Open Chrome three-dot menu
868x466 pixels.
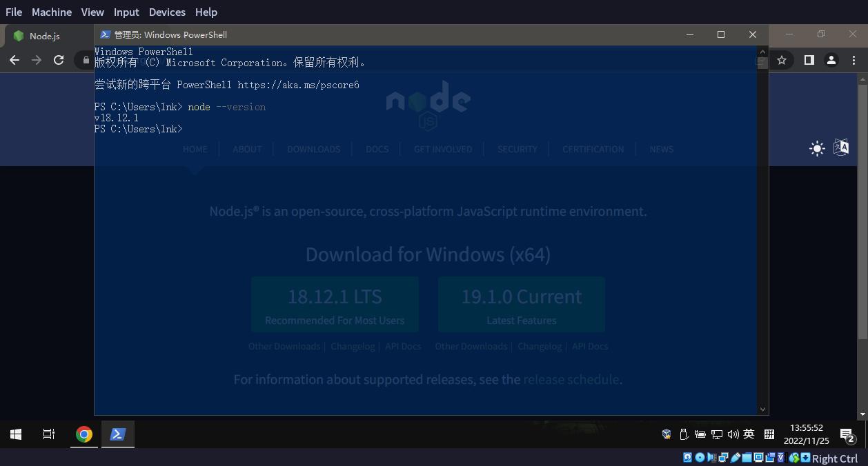click(854, 60)
